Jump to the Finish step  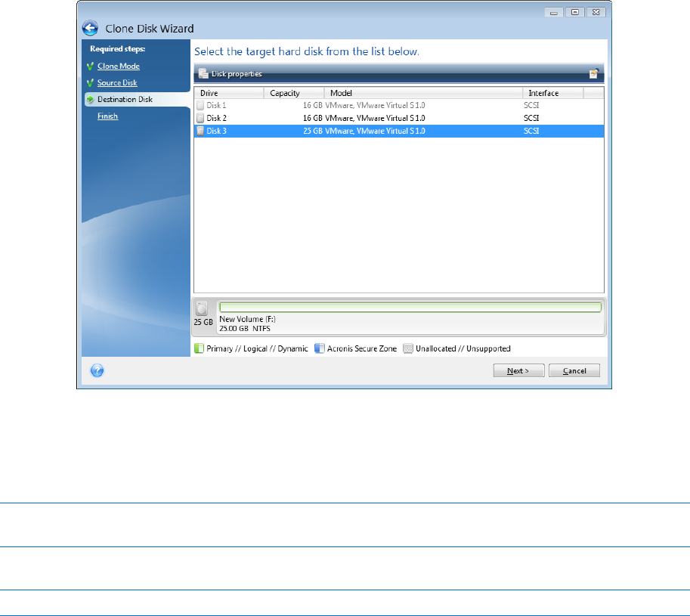pos(107,116)
